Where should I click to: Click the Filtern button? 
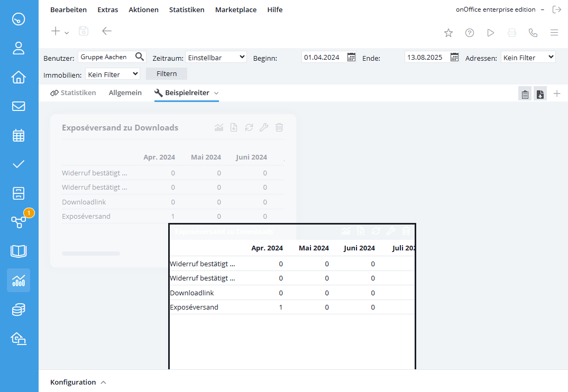167,74
